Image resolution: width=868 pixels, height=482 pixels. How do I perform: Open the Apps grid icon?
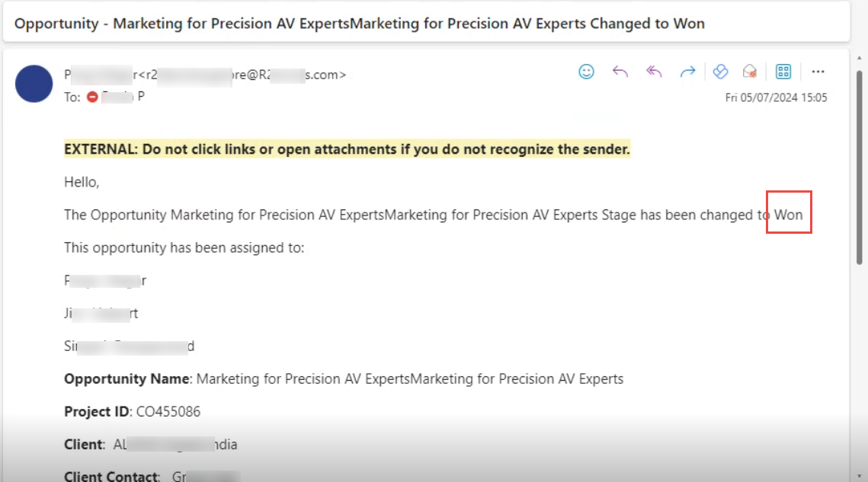783,72
